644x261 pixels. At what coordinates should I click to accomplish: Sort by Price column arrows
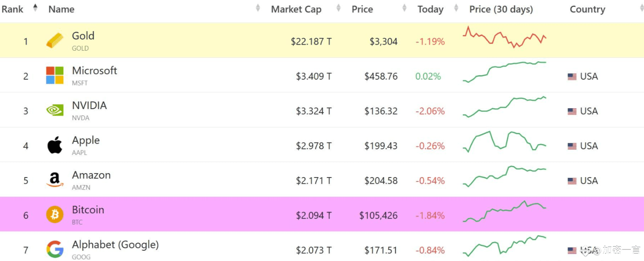click(x=404, y=8)
